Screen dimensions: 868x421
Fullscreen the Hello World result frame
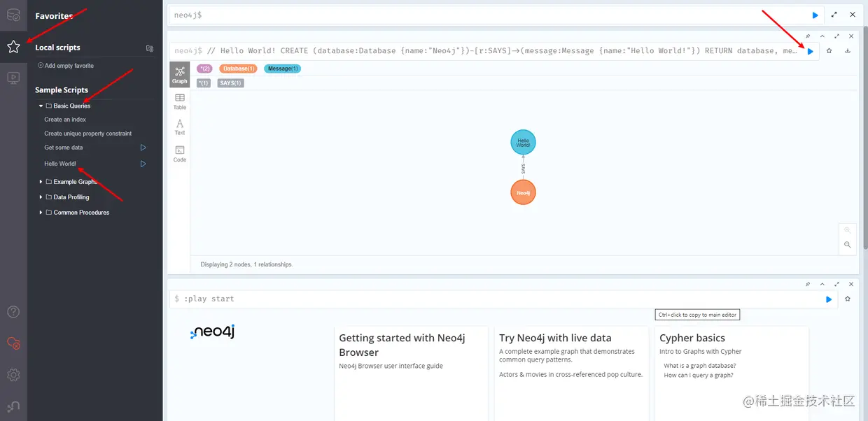point(836,36)
